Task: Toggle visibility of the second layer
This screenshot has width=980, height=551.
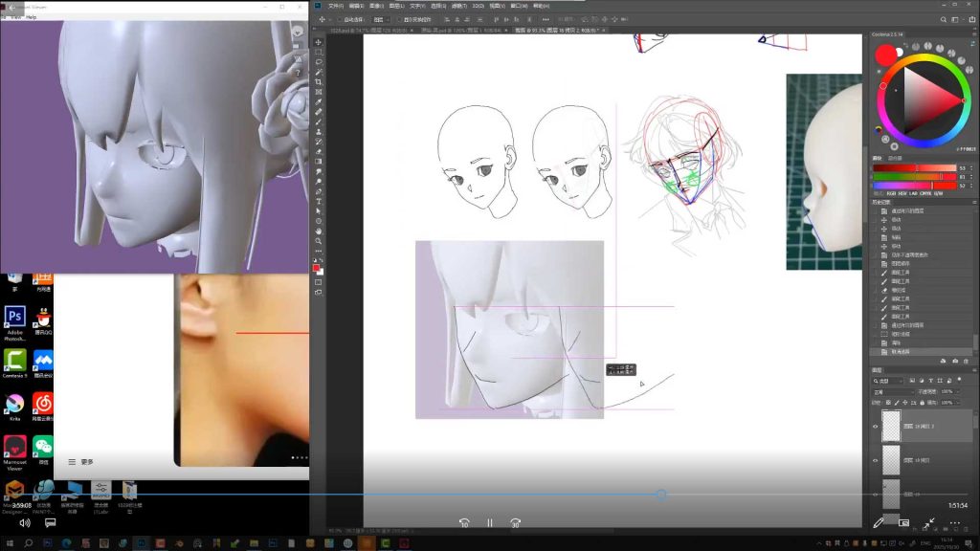Action: (x=875, y=460)
